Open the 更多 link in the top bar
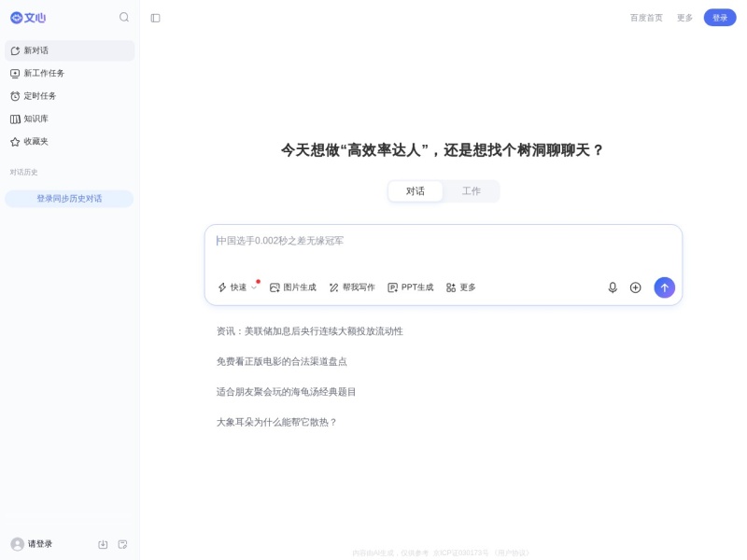This screenshot has width=747, height=560. (x=684, y=18)
